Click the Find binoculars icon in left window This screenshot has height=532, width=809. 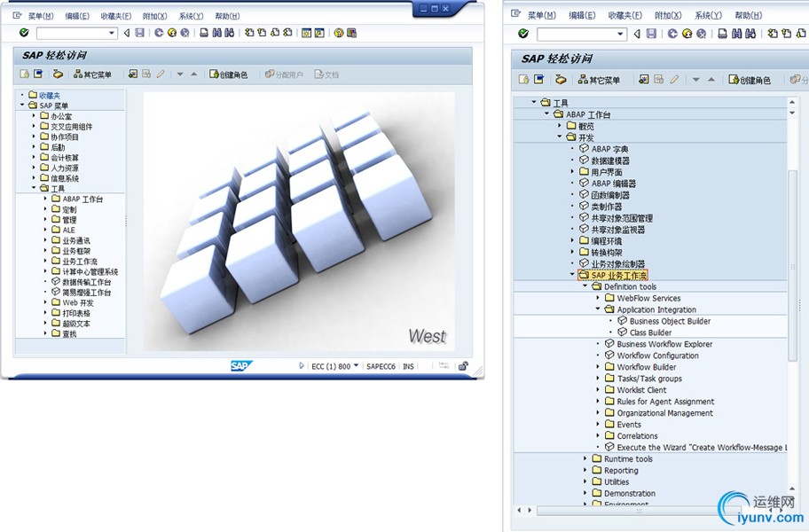click(216, 33)
